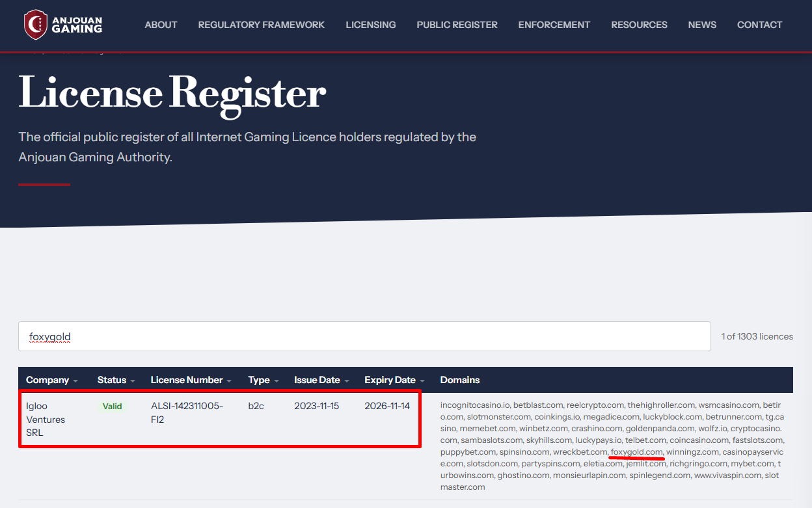Open the ABOUT menu item
This screenshot has height=508, width=812.
[x=161, y=25]
